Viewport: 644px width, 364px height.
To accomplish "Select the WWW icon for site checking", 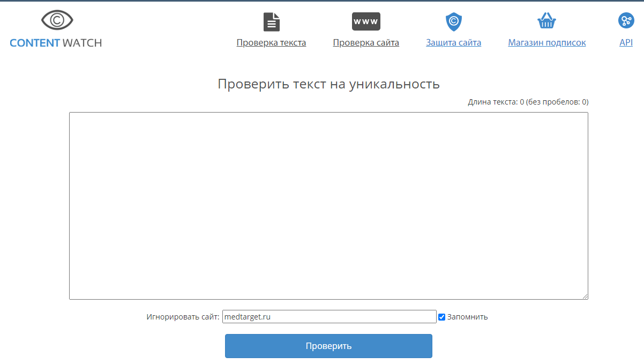I will pos(365,21).
